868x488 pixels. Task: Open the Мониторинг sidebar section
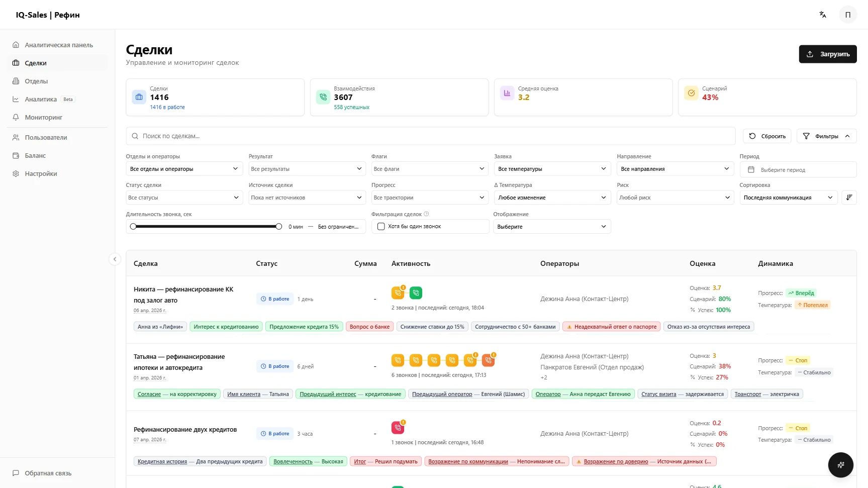44,118
